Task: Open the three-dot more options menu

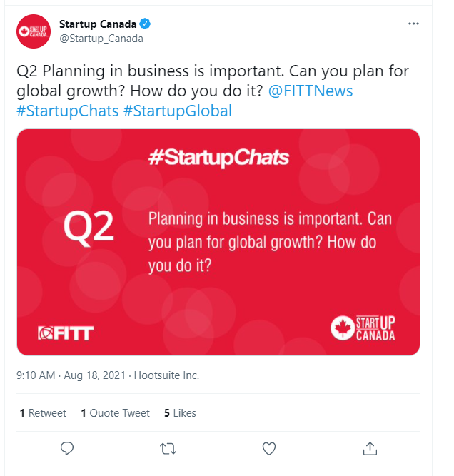Action: click(x=413, y=24)
